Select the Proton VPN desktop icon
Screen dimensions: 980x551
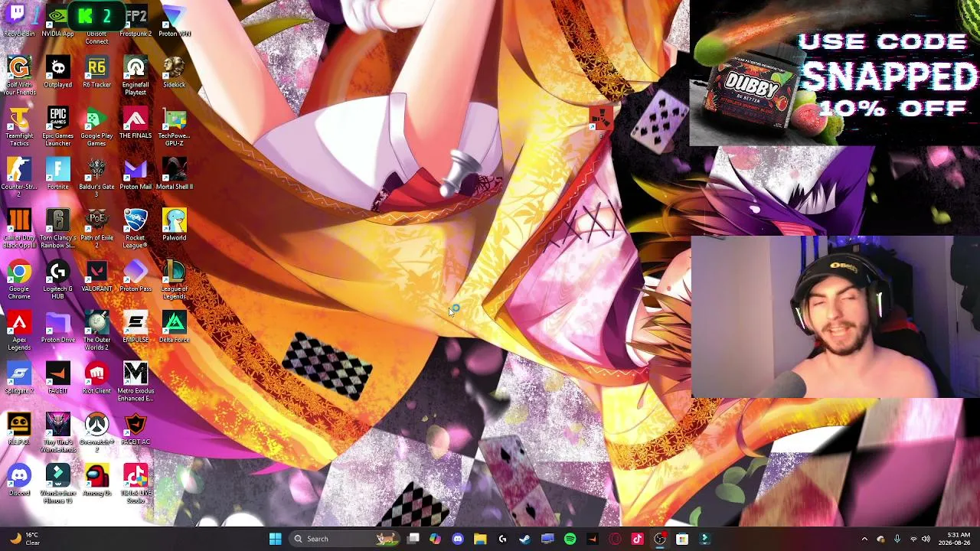click(175, 21)
